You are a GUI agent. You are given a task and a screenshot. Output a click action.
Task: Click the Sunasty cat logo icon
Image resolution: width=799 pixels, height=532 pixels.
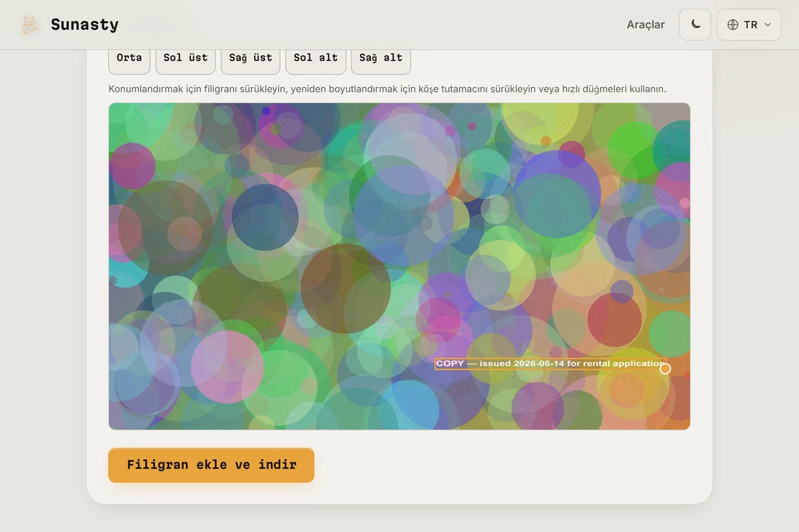tap(30, 25)
